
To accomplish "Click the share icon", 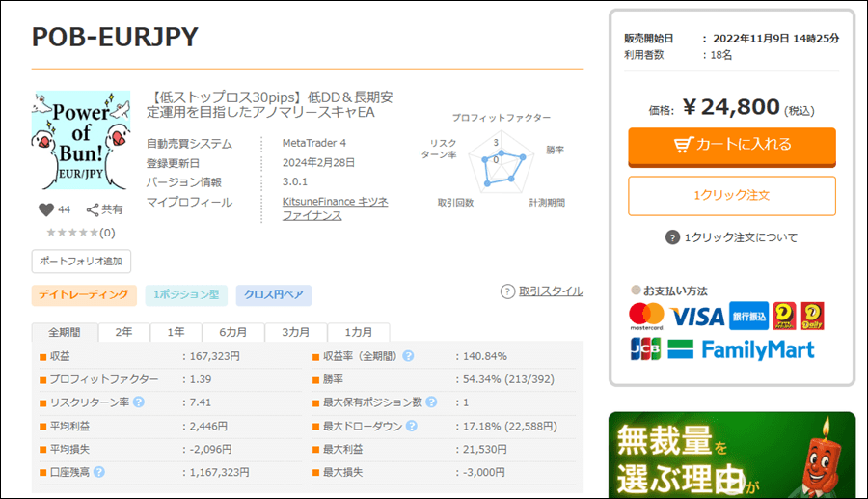I will [x=93, y=209].
